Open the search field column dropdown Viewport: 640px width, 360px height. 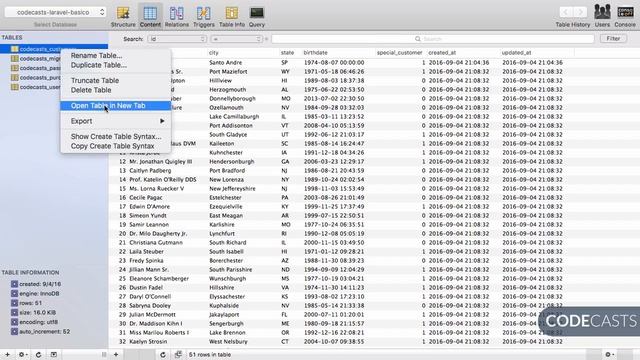click(177, 39)
